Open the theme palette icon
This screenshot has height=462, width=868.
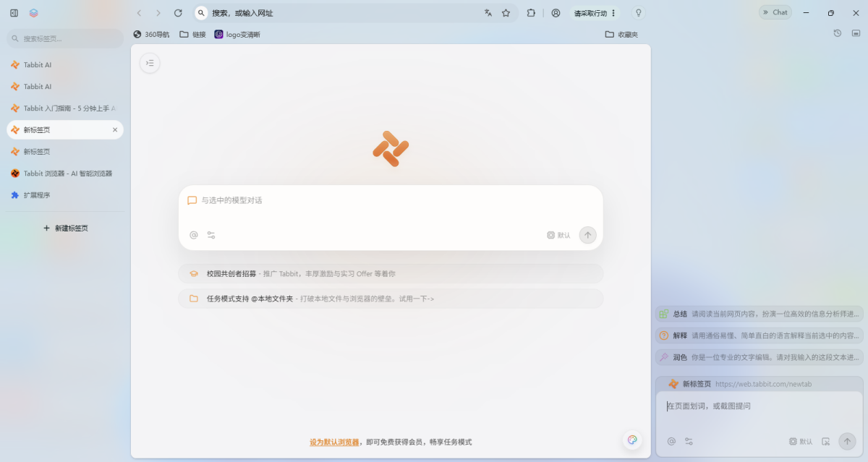(x=632, y=440)
